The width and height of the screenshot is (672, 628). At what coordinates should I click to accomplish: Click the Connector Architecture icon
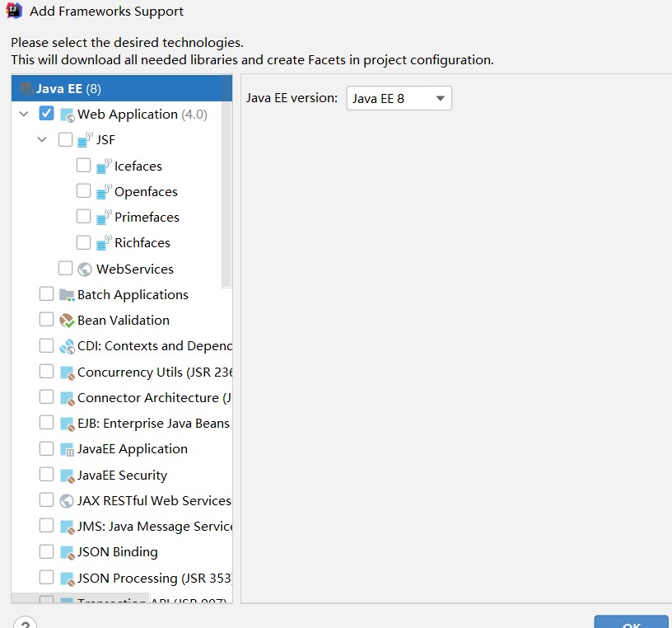coord(68,398)
